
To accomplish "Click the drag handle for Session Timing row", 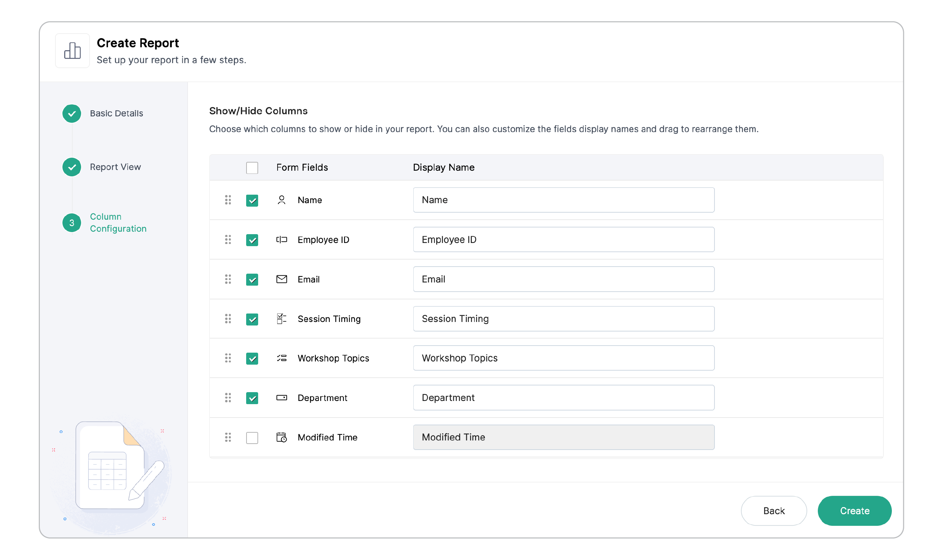I will (x=228, y=319).
